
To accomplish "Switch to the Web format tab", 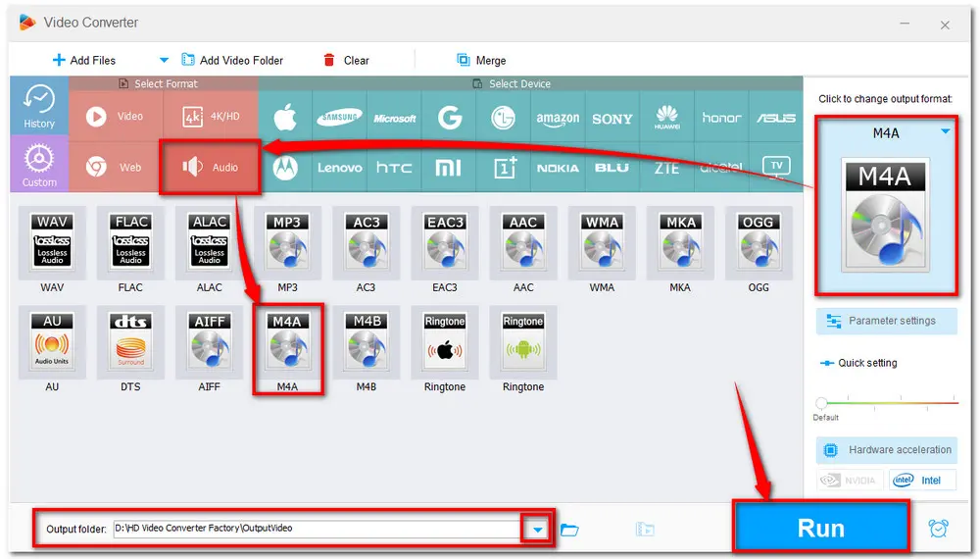I will (x=116, y=167).
